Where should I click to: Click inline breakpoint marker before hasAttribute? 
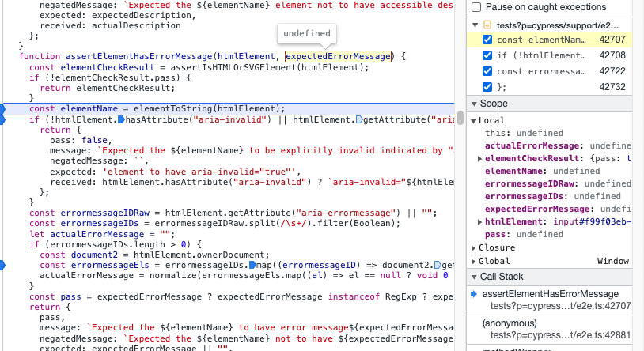[121, 119]
